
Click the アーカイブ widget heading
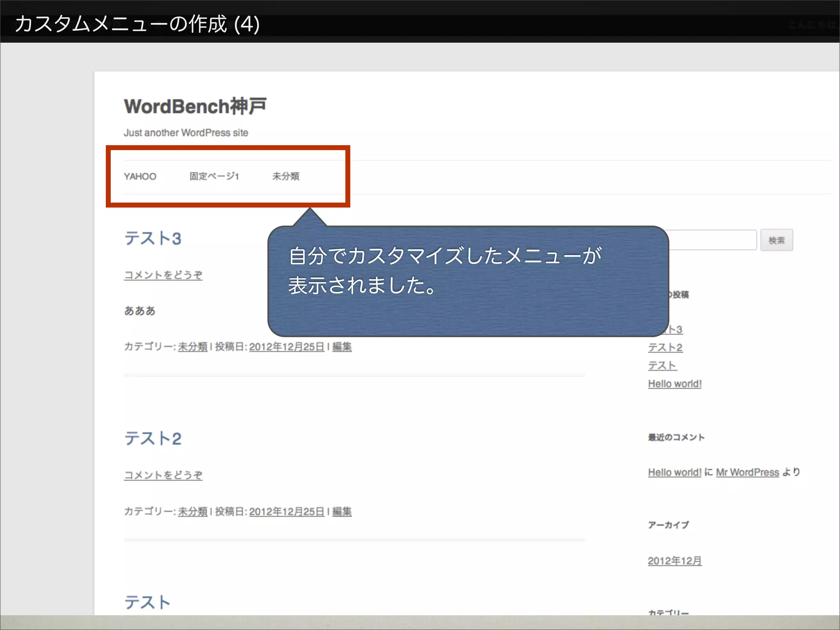coord(668,525)
